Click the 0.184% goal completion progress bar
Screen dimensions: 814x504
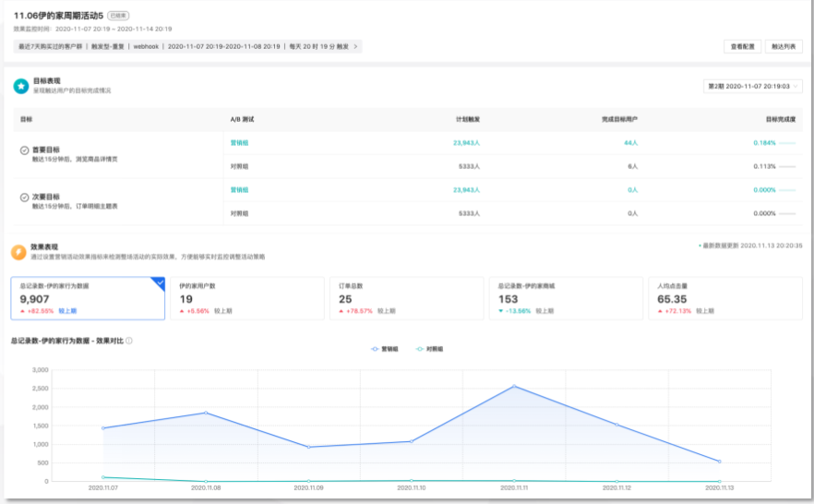click(787, 143)
